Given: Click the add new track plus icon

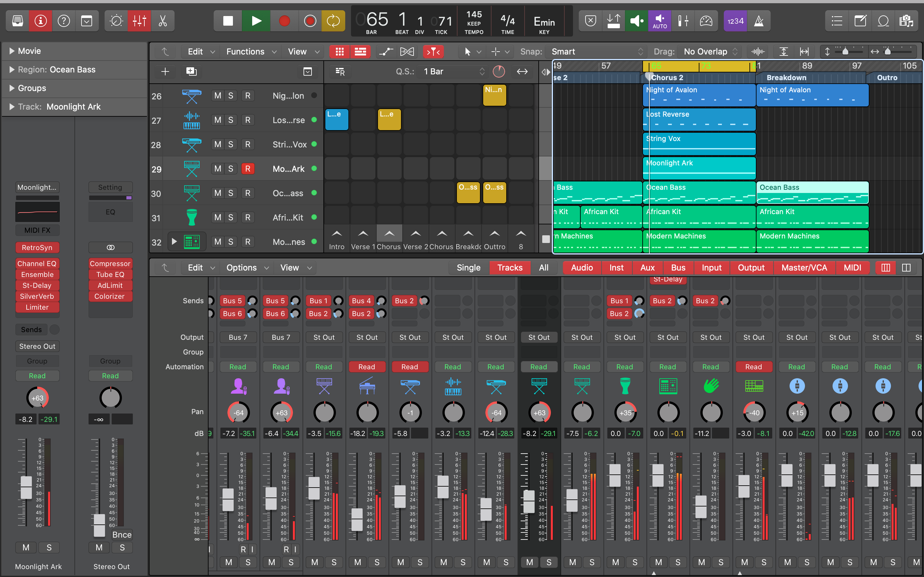Looking at the screenshot, I should pyautogui.click(x=165, y=71).
